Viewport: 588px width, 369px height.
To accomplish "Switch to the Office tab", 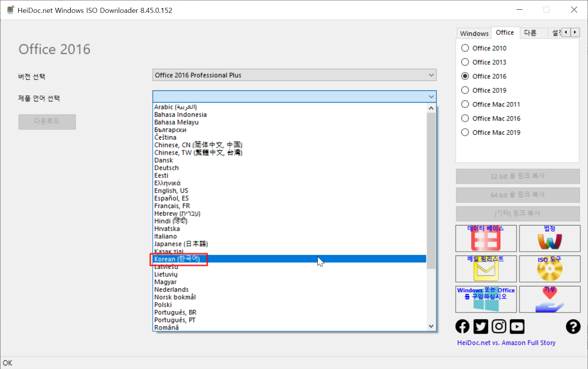I will (x=505, y=33).
